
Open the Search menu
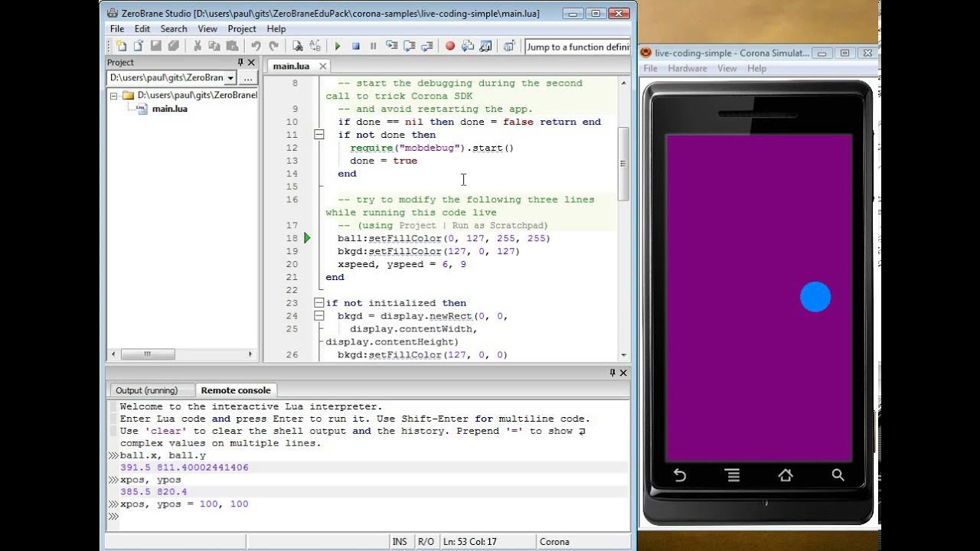point(174,28)
